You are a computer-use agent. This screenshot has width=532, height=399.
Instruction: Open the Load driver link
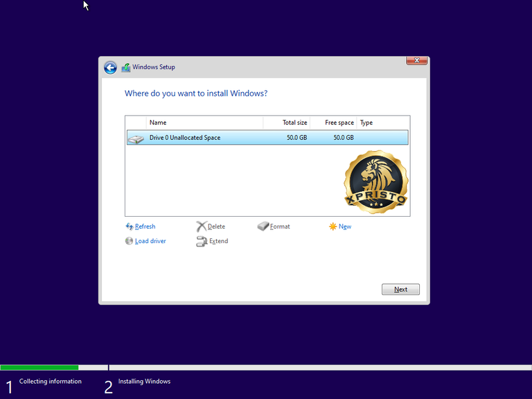click(x=150, y=241)
